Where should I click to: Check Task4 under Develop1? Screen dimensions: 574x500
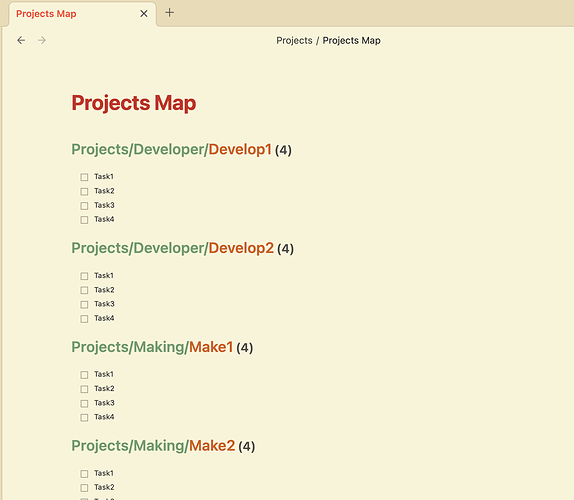coord(84,220)
